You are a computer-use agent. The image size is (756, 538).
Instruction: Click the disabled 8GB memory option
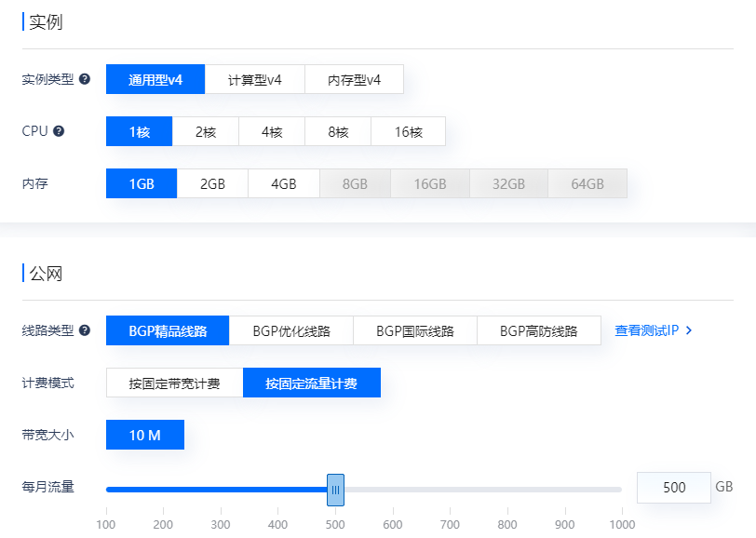[355, 183]
